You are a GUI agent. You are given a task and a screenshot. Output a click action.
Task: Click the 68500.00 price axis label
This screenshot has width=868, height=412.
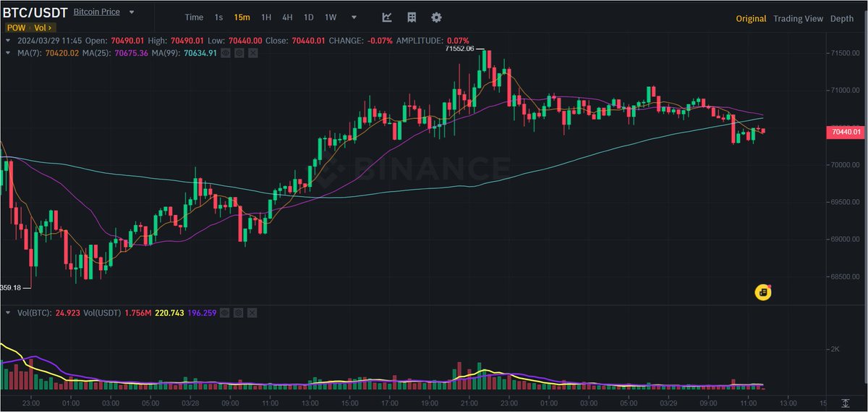click(x=846, y=277)
